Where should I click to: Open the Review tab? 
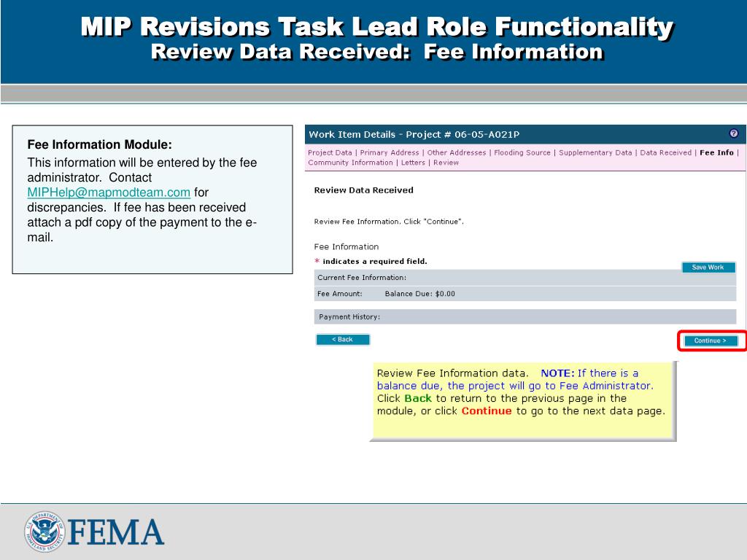(x=446, y=163)
